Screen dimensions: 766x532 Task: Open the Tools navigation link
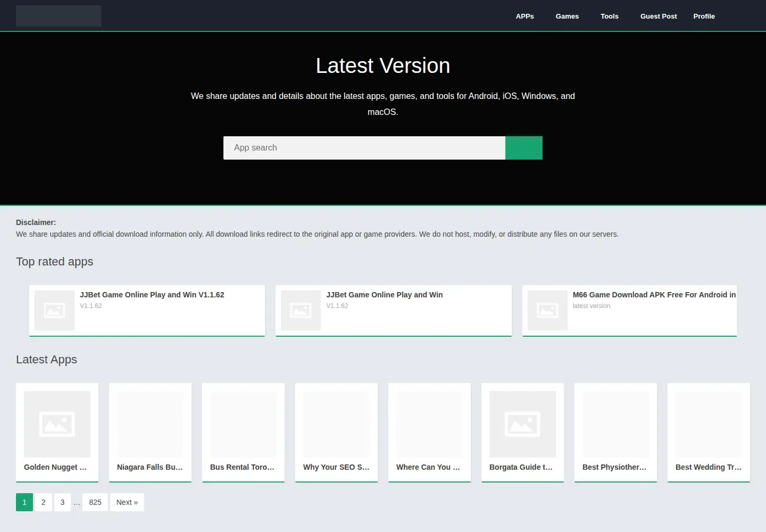[610, 16]
